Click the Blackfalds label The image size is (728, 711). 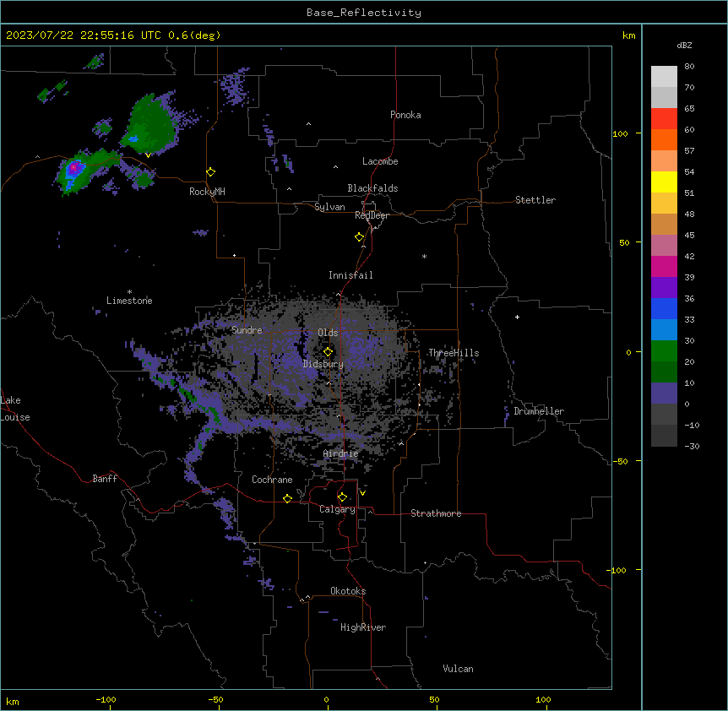click(x=372, y=188)
